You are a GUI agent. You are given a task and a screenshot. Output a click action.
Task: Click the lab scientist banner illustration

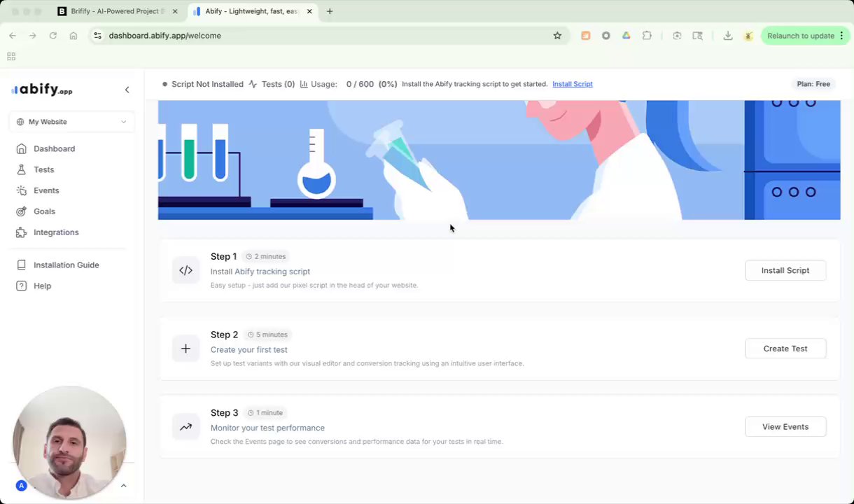coord(499,160)
